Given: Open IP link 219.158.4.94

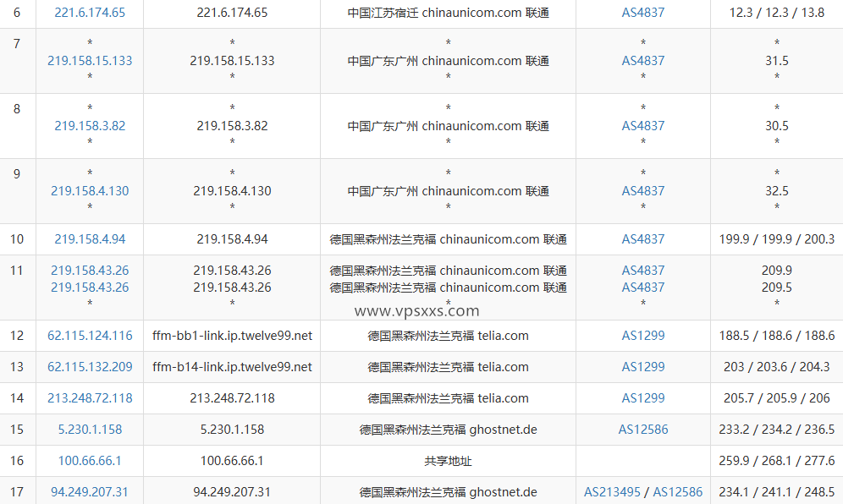Looking at the screenshot, I should 90,239.
